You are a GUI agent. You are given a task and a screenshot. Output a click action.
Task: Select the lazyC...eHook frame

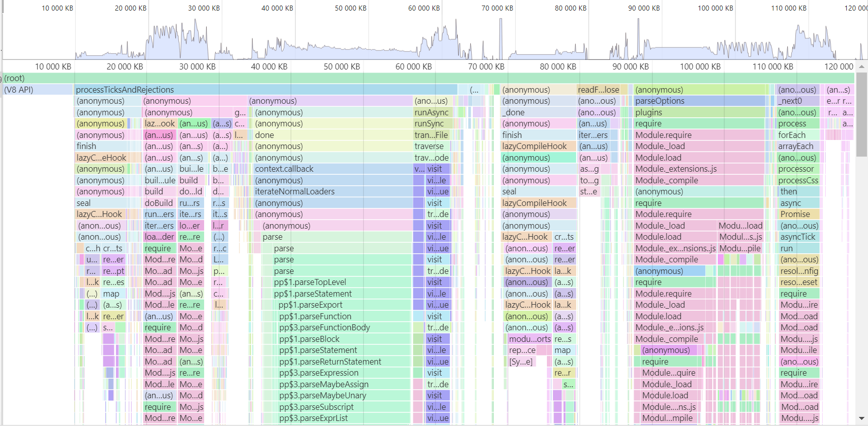point(101,158)
